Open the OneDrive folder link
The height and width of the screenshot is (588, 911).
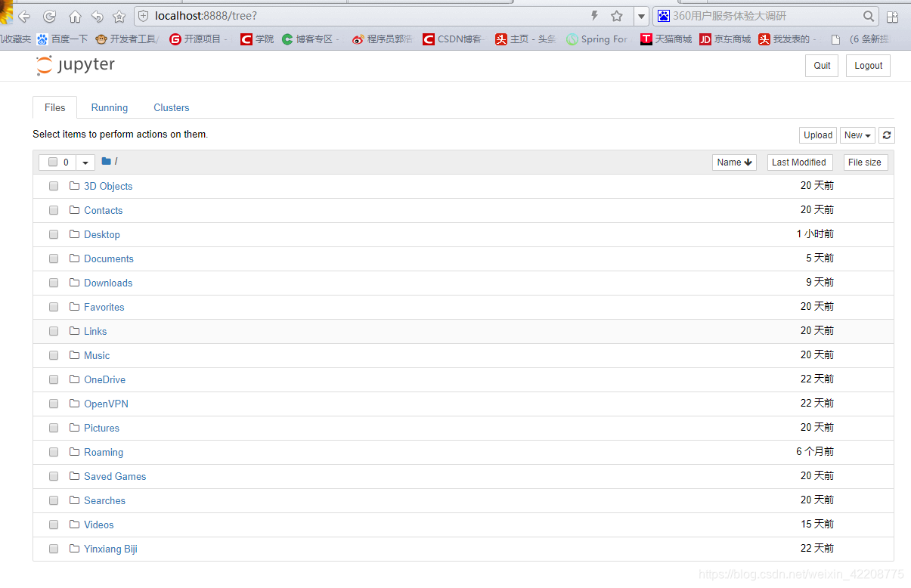click(x=104, y=379)
